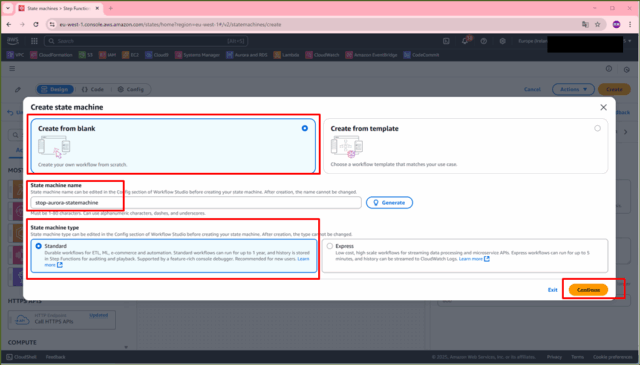This screenshot has width=640, height=365.
Task: Switch to the Design tab
Action: pyautogui.click(x=55, y=89)
